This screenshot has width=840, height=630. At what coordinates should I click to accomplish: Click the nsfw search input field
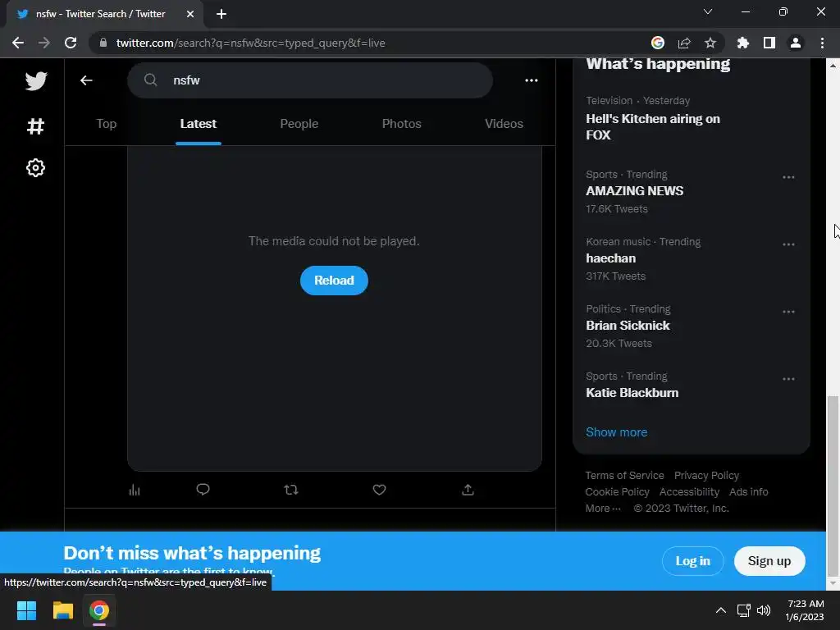[309, 80]
